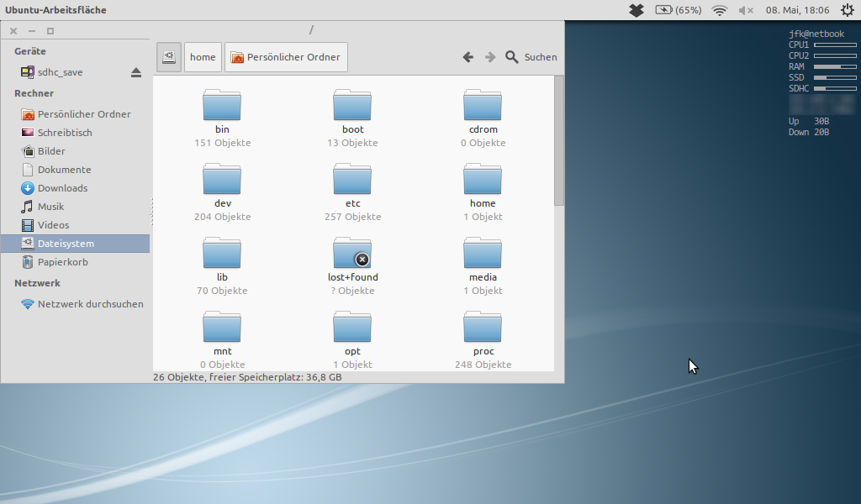Open battery indicator showing 65%

(679, 10)
